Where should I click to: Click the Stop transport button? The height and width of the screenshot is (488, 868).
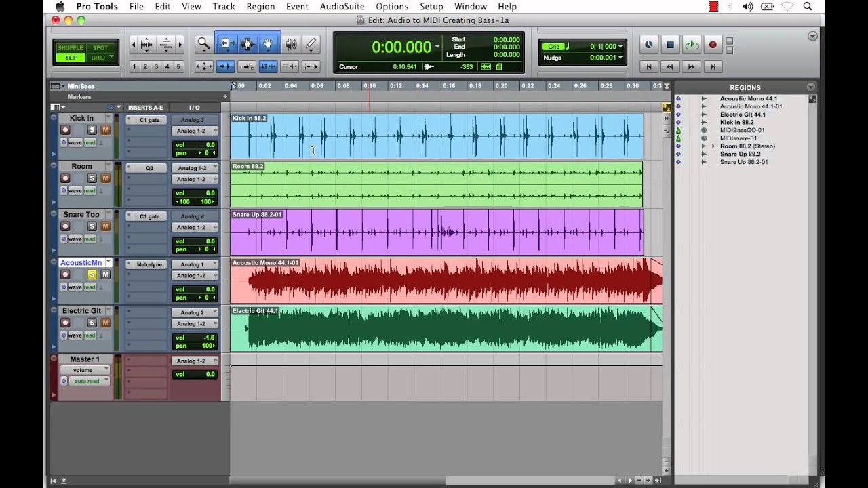(x=670, y=45)
